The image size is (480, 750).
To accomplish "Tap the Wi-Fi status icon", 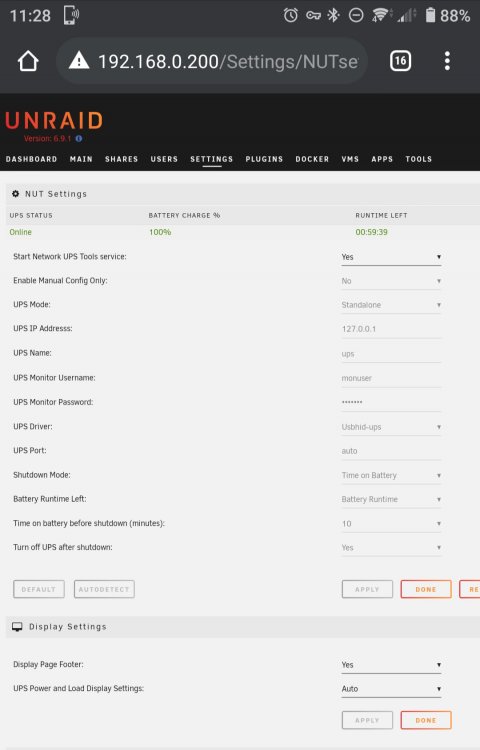I will (381, 15).
